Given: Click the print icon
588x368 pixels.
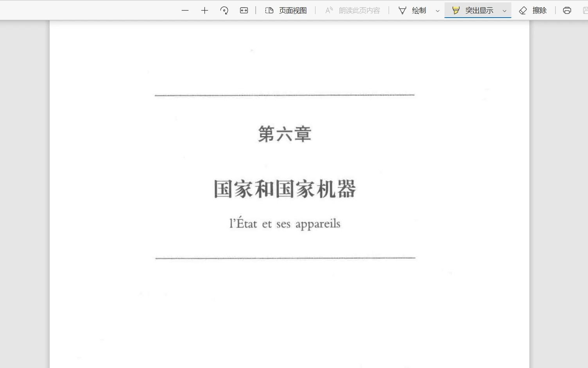Looking at the screenshot, I should 567,11.
